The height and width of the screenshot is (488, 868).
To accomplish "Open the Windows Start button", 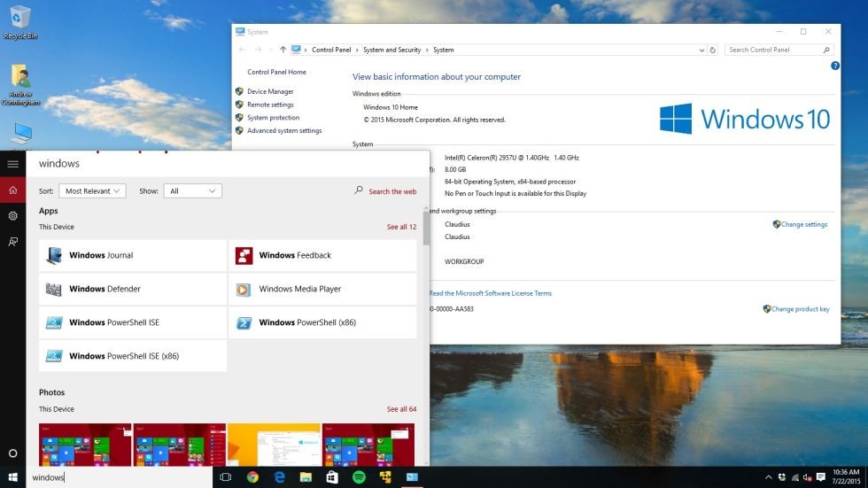I will (x=12, y=477).
